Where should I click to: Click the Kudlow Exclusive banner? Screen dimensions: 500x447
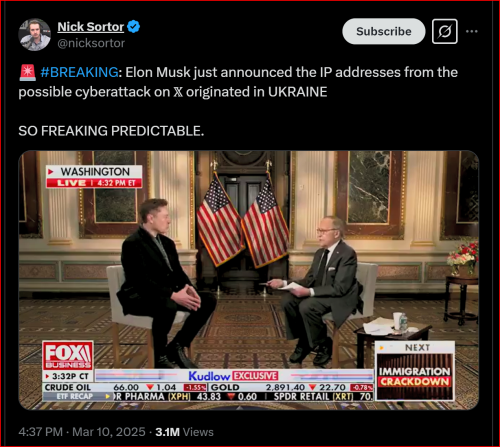click(233, 376)
